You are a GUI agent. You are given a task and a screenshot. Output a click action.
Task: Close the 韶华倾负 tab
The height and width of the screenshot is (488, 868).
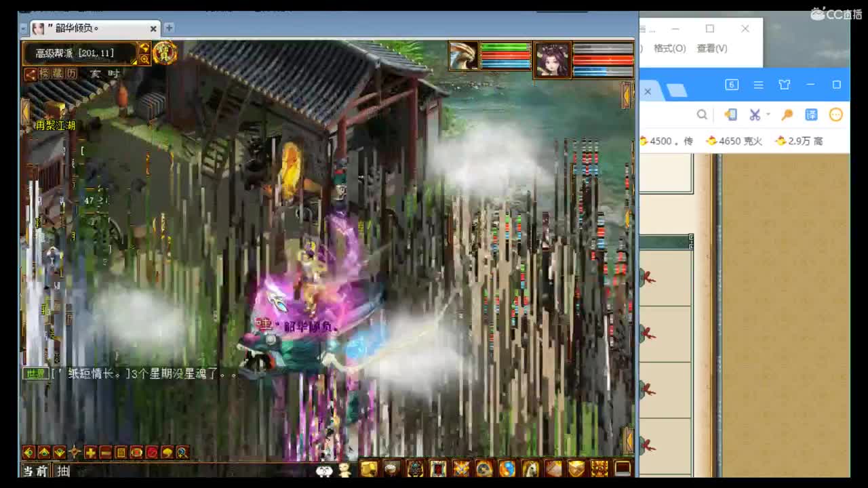tap(153, 28)
